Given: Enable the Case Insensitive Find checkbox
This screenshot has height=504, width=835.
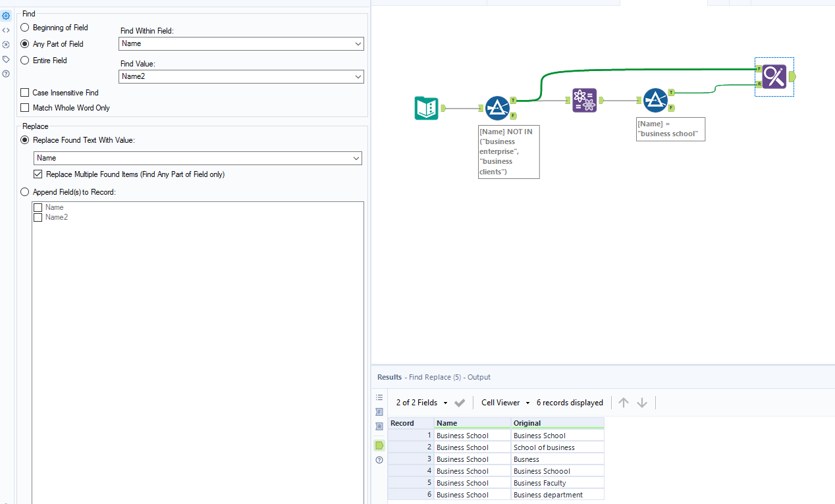Looking at the screenshot, I should (x=24, y=92).
